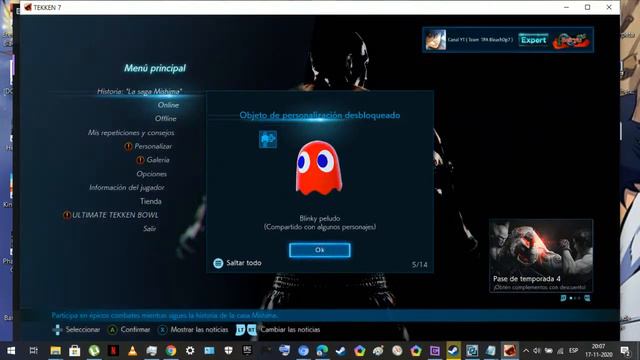Select Online in the main menu
640x360 pixels.
tap(168, 105)
